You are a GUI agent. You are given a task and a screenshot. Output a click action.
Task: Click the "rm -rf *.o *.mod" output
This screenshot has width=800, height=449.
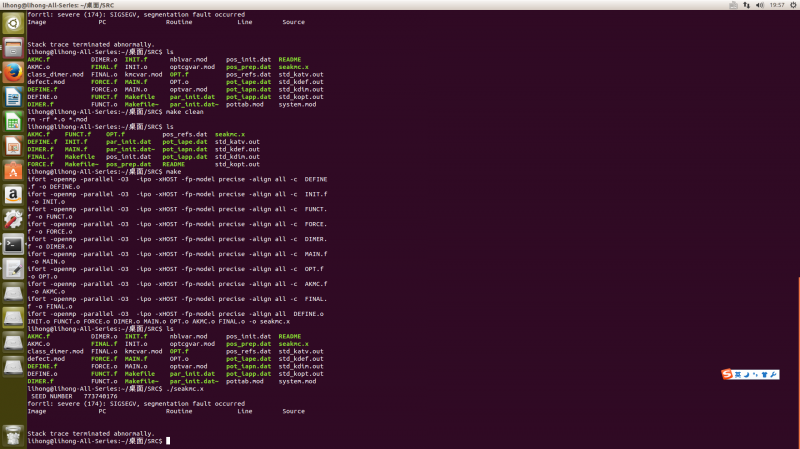click(57, 119)
